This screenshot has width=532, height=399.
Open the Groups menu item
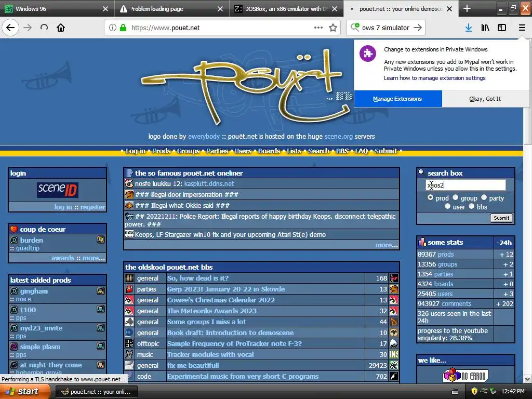(188, 151)
